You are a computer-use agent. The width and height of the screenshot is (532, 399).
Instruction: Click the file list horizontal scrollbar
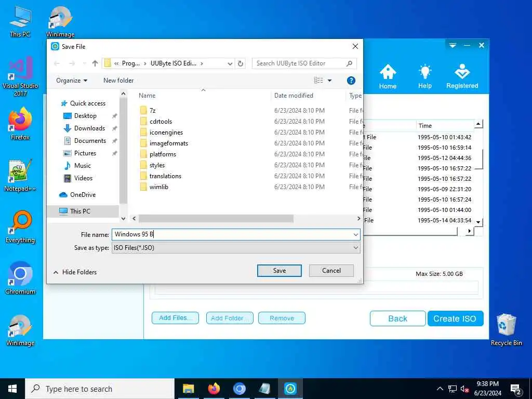point(216,219)
